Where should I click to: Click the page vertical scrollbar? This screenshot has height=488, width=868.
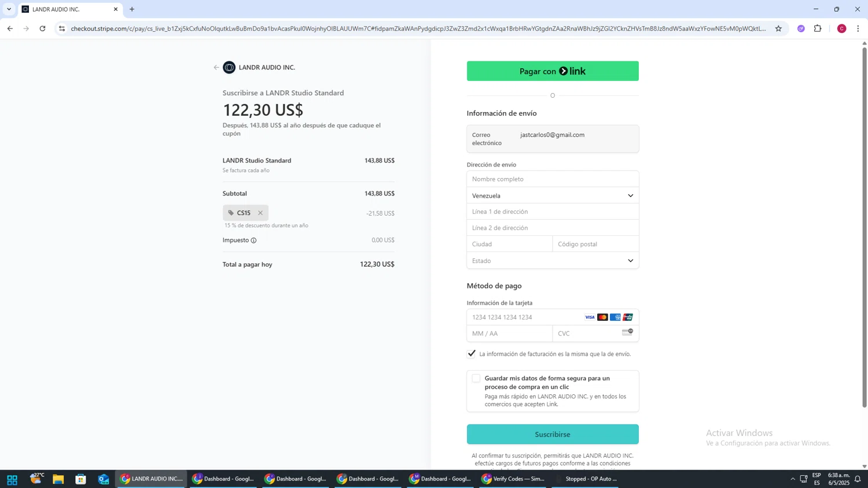click(x=865, y=227)
